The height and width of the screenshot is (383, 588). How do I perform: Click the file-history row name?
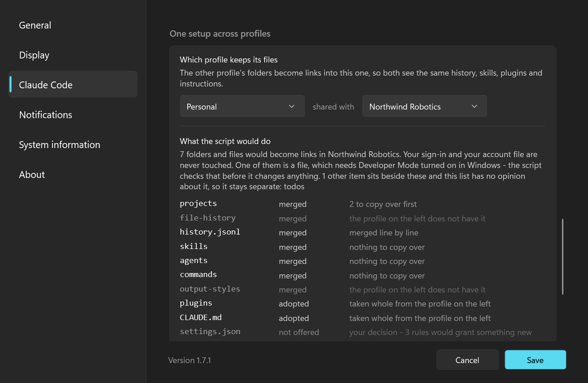click(x=208, y=218)
